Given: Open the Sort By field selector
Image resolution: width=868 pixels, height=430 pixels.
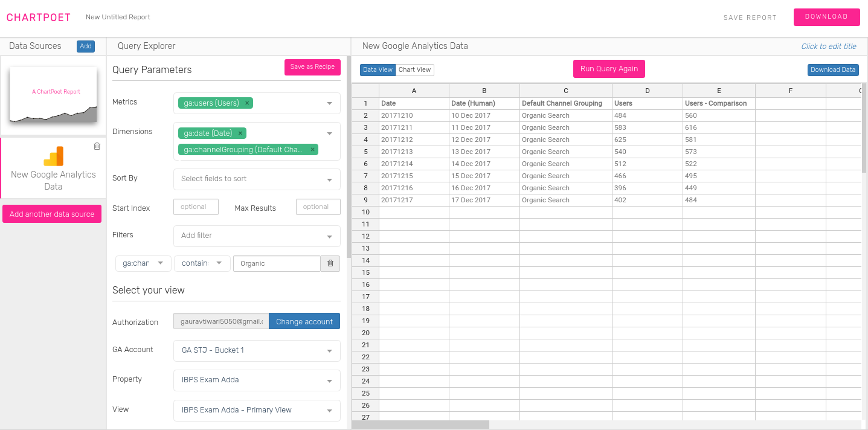Looking at the screenshot, I should (257, 179).
